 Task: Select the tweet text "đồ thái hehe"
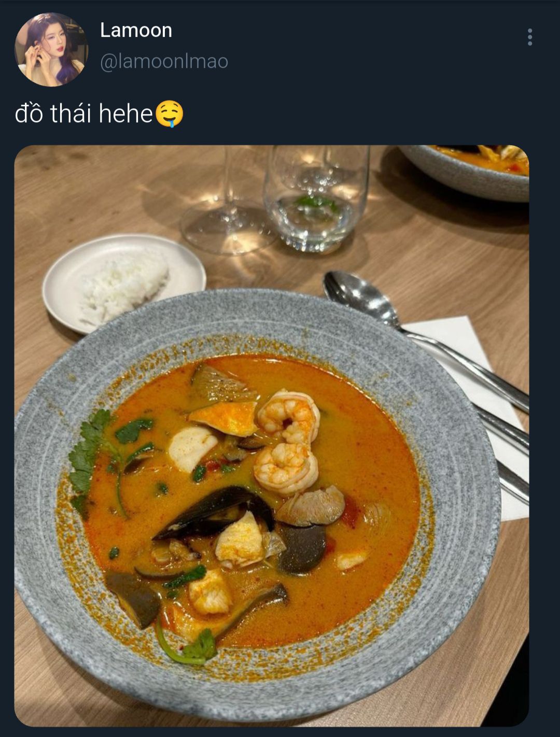(x=84, y=114)
